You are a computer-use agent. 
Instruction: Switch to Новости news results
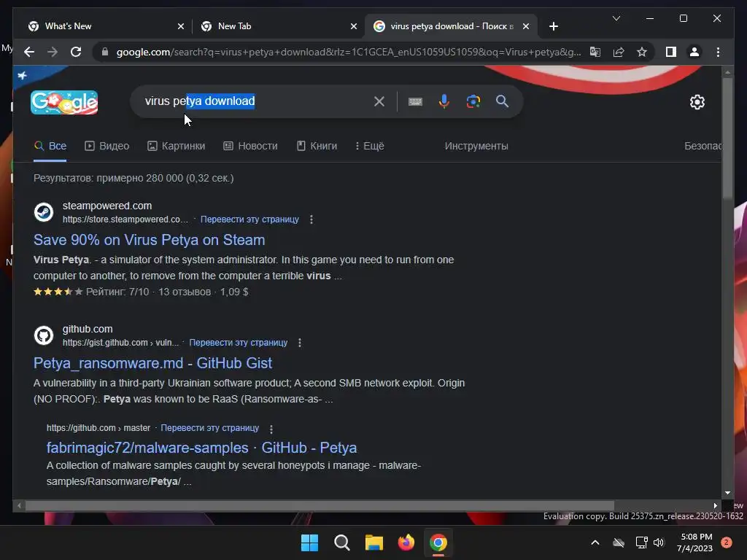pos(251,146)
